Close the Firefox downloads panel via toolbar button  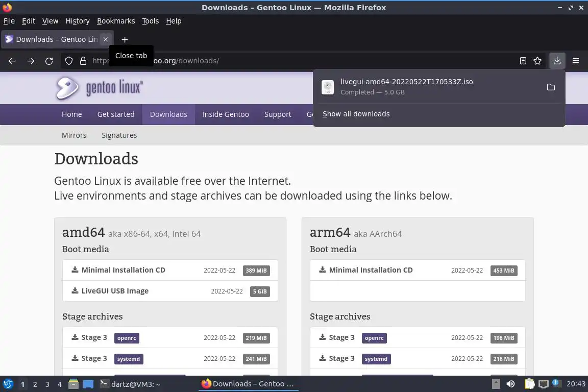tap(557, 61)
